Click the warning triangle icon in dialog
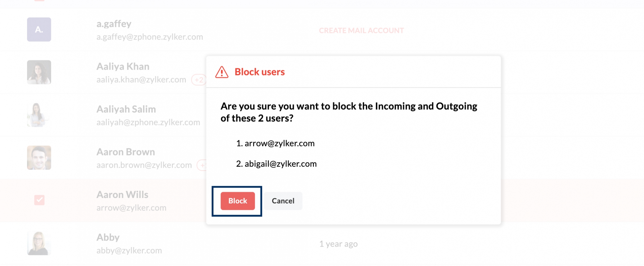Viewport: 644px width, 266px height. [x=222, y=72]
